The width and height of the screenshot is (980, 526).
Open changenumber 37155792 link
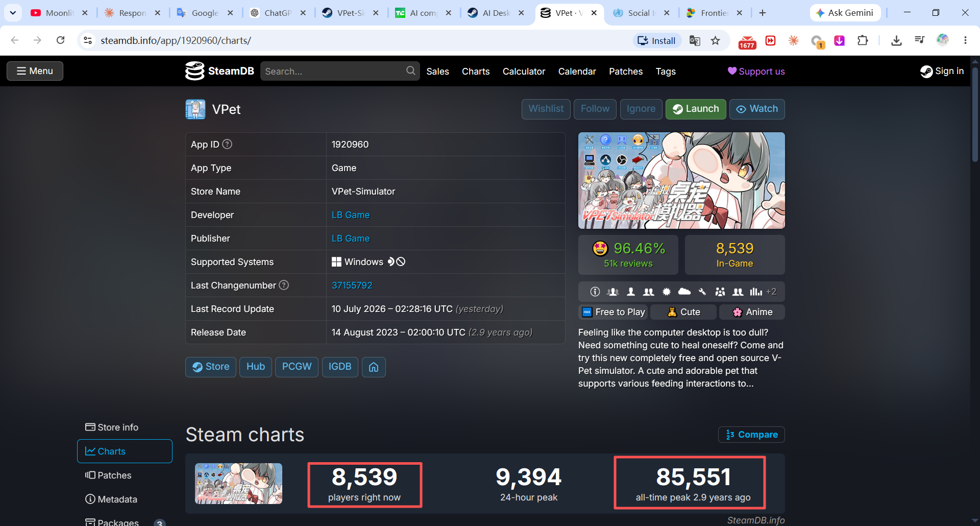352,285
